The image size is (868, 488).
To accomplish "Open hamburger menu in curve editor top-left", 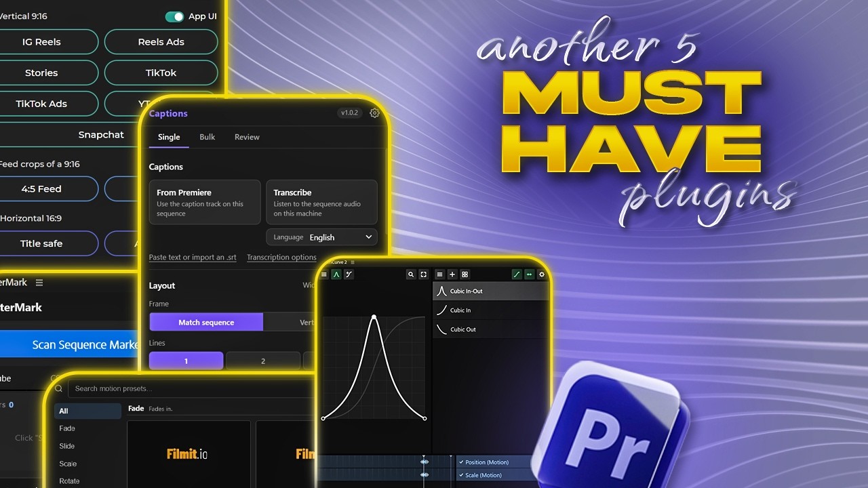I will click(x=324, y=274).
